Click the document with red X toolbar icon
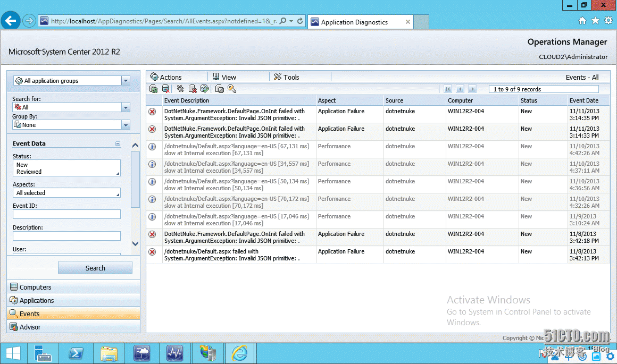The width and height of the screenshot is (617, 364). [193, 89]
